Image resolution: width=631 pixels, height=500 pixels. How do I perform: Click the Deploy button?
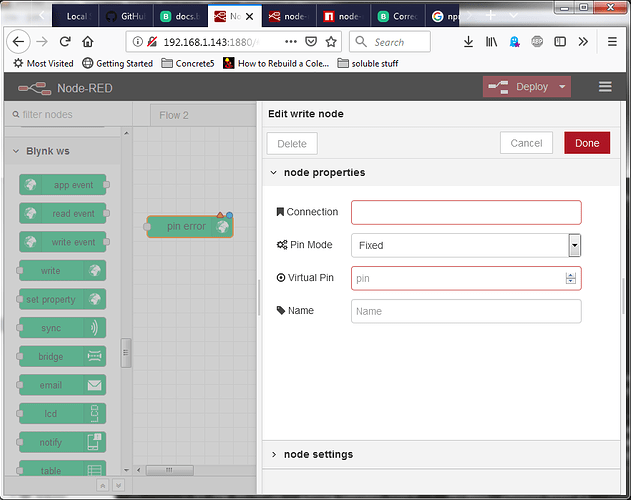(x=518, y=87)
